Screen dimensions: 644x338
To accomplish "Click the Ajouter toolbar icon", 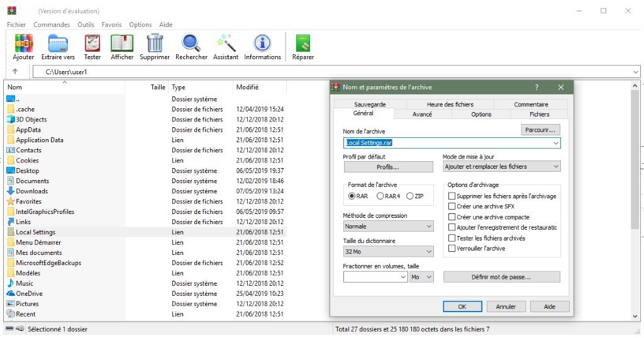I will tap(23, 44).
